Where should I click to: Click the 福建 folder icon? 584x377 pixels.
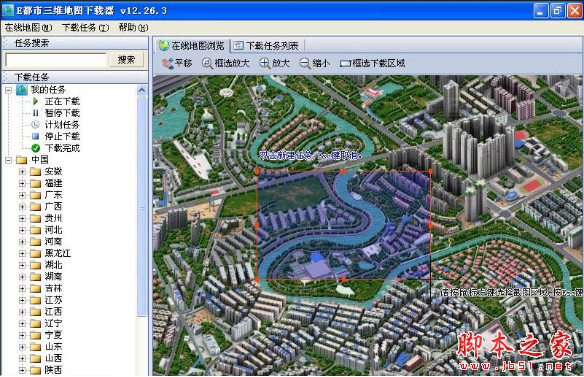tap(35, 183)
